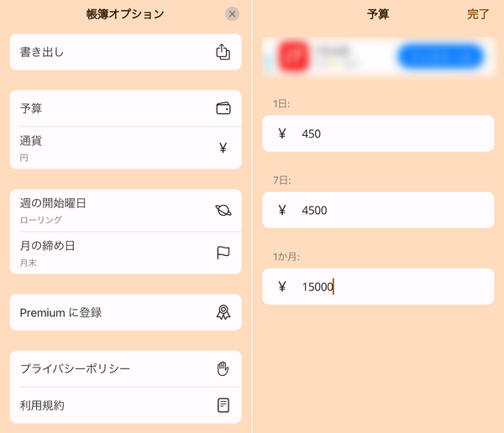Open the Premium に登録 row
Viewport: 504px width, 433px height.
[x=126, y=312]
